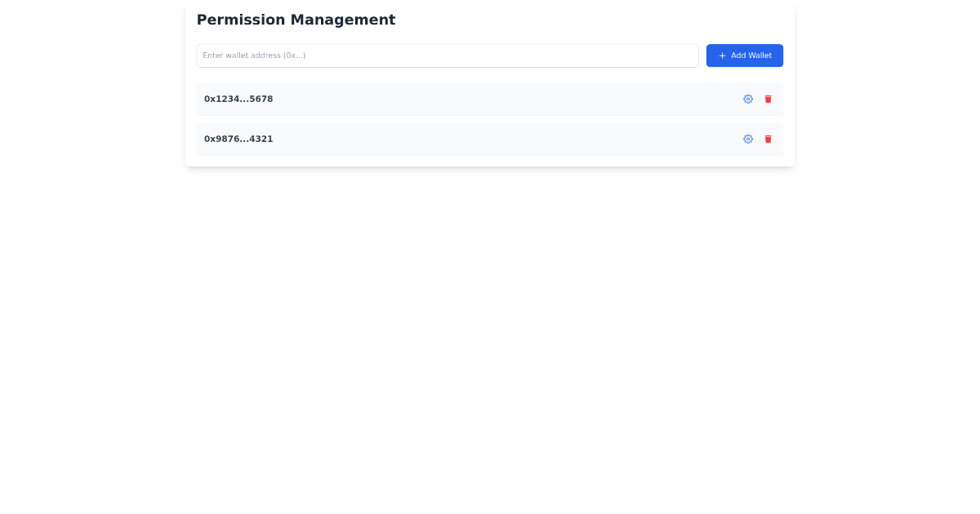This screenshot has height=514, width=980.
Task: Click the wallet address text 0x1234...5678
Action: pyautogui.click(x=238, y=99)
